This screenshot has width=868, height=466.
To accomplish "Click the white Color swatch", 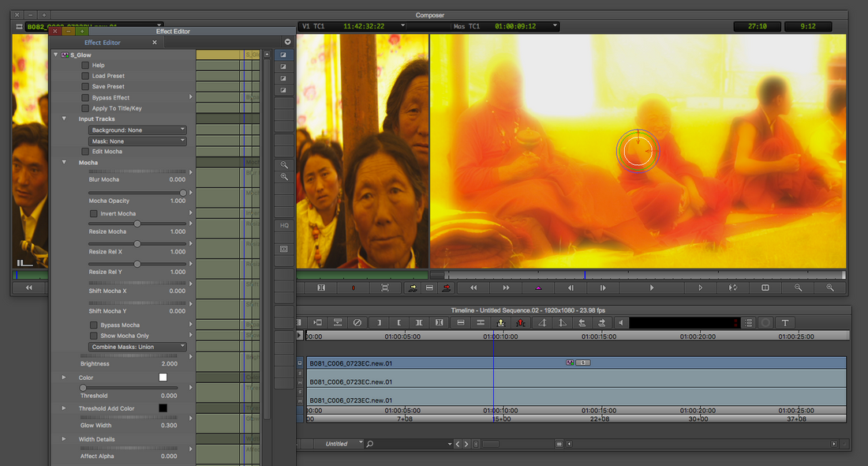I will [x=163, y=378].
